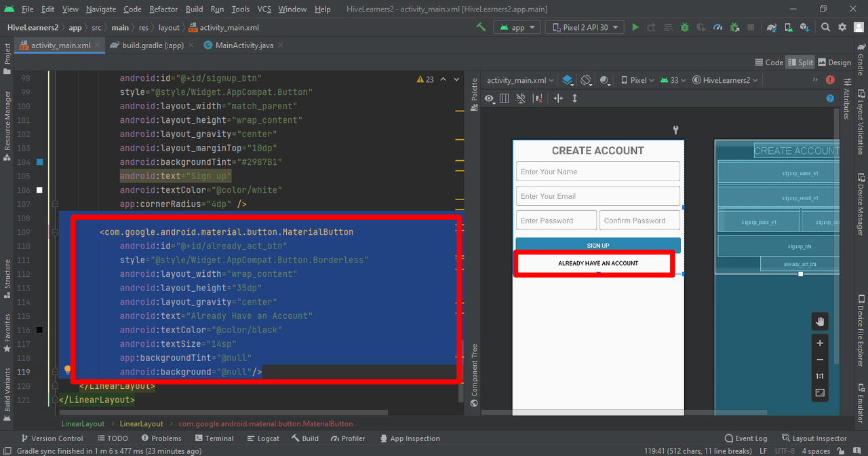Click the #2987B1 color swatch in gutter
This screenshot has height=456, width=868.
[x=39, y=162]
